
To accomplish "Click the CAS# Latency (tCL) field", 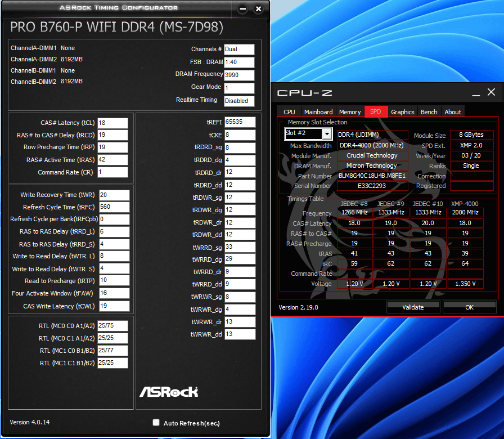I will pos(112,123).
